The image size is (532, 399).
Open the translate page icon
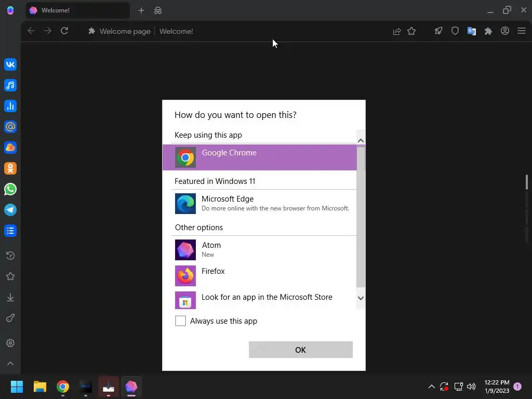point(472,31)
